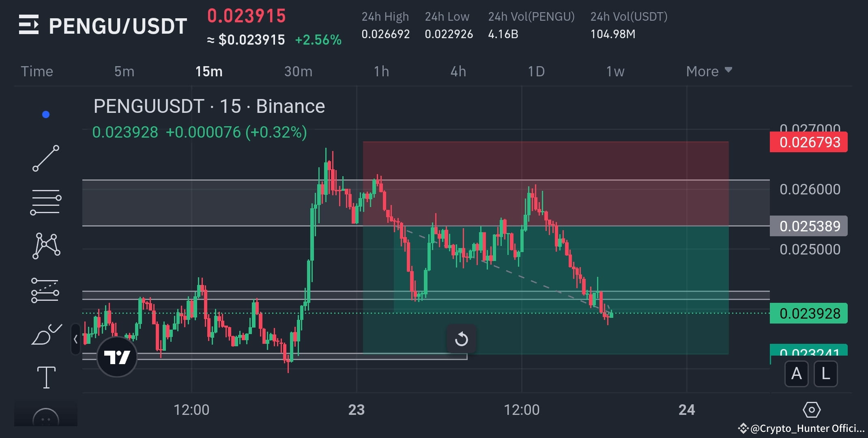Screen dimensions: 868x438
Task: Click the chart refresh button
Action: coord(462,339)
